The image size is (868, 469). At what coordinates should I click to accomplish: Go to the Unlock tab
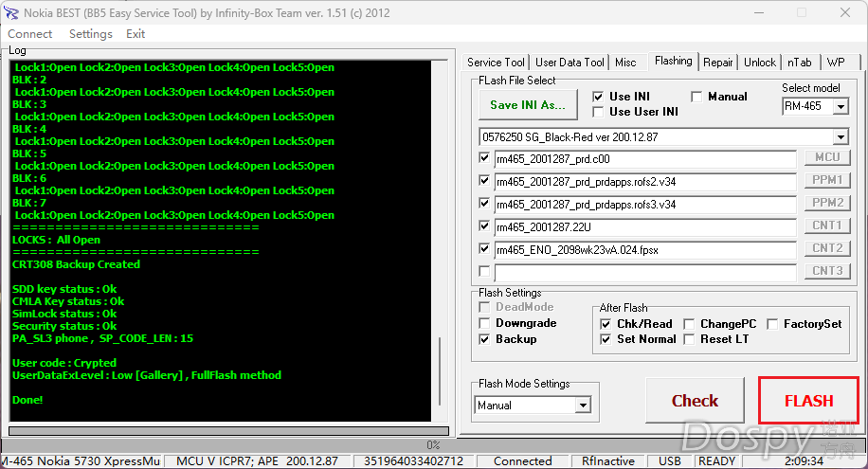click(760, 62)
